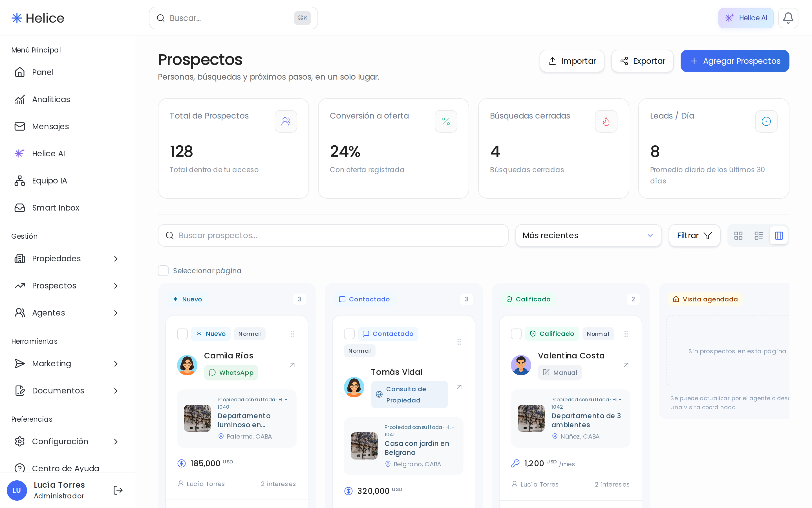Expand the Prospectos sidebar chevron
The width and height of the screenshot is (812, 508).
[116, 286]
